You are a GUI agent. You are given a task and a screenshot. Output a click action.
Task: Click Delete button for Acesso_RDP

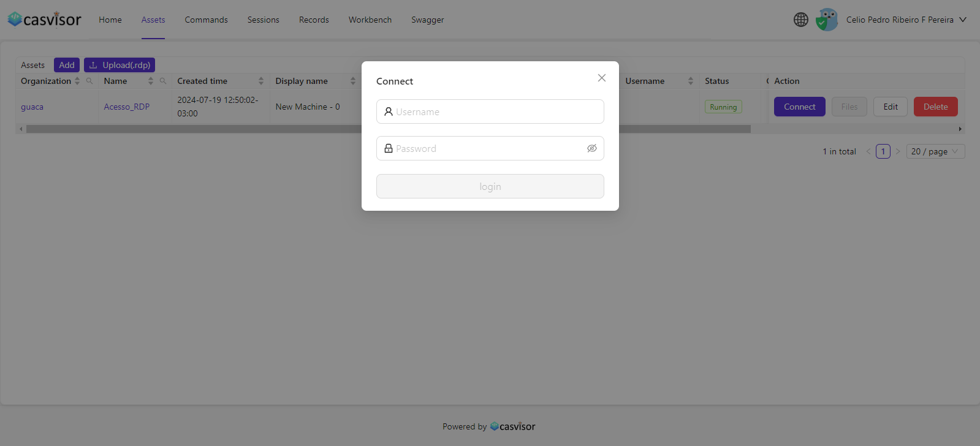coord(936,107)
